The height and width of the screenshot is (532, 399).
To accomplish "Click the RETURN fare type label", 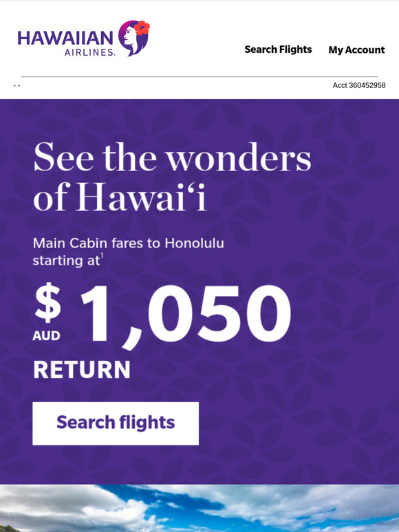I will coord(82,370).
